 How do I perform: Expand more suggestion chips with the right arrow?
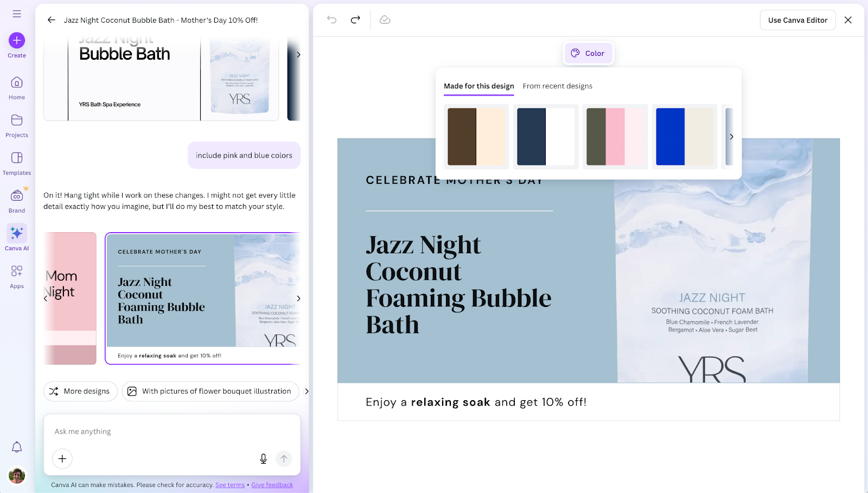coord(307,391)
